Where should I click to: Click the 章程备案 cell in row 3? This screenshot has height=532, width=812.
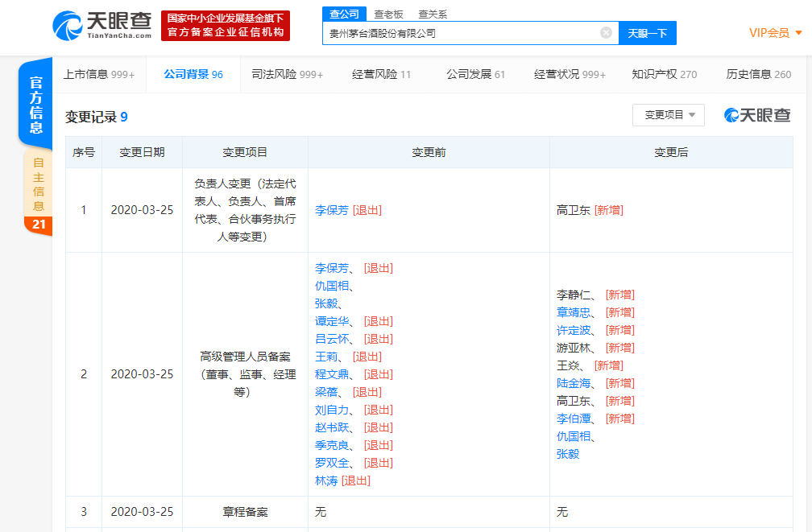(245, 512)
